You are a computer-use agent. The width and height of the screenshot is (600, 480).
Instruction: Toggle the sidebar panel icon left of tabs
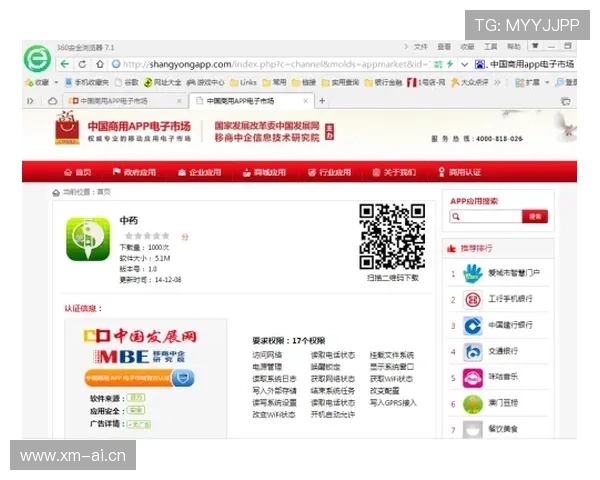tap(30, 101)
